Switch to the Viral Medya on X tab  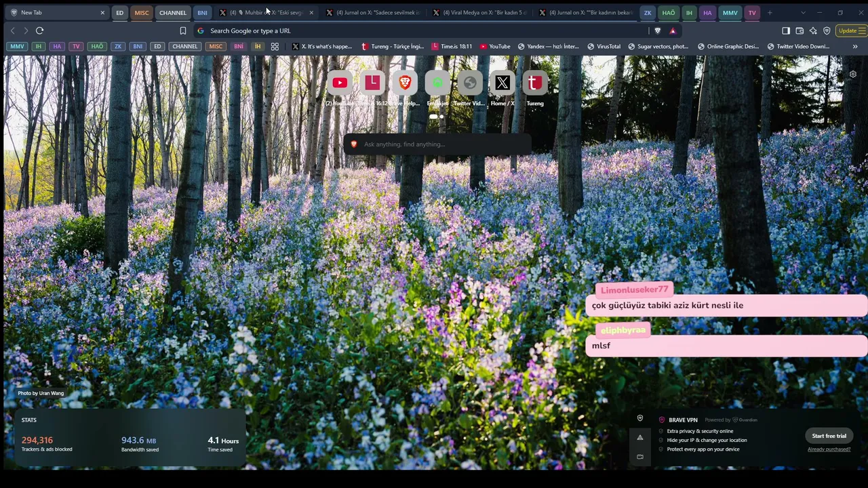pyautogui.click(x=479, y=13)
